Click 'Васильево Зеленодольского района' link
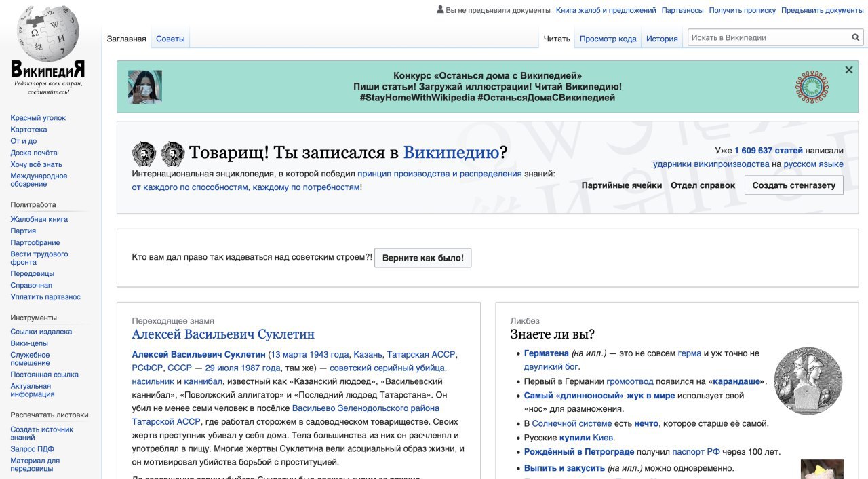 [366, 408]
